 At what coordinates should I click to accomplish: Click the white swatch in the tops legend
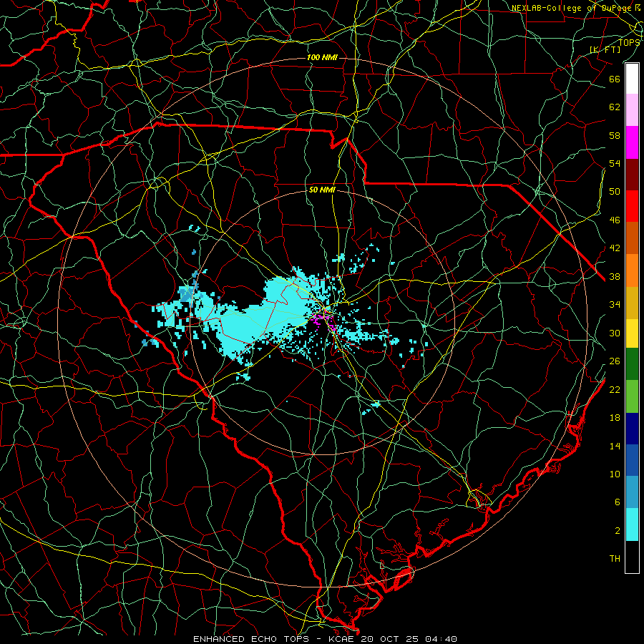[632, 79]
